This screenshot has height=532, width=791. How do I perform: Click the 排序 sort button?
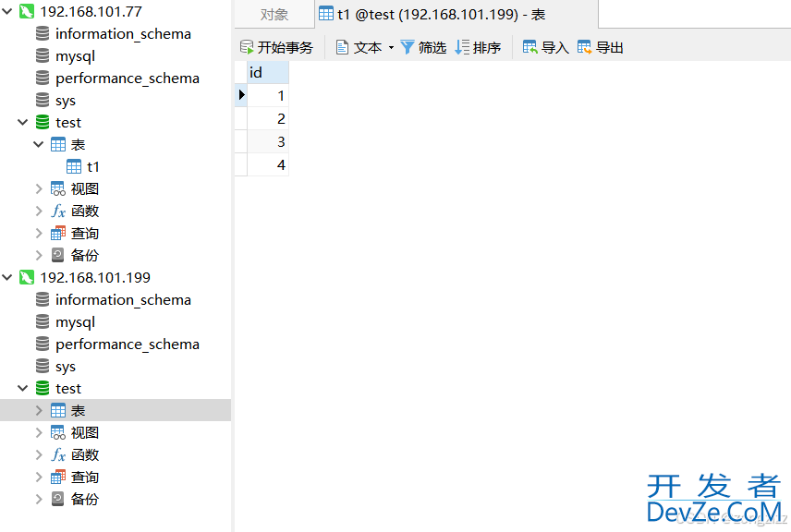point(478,48)
